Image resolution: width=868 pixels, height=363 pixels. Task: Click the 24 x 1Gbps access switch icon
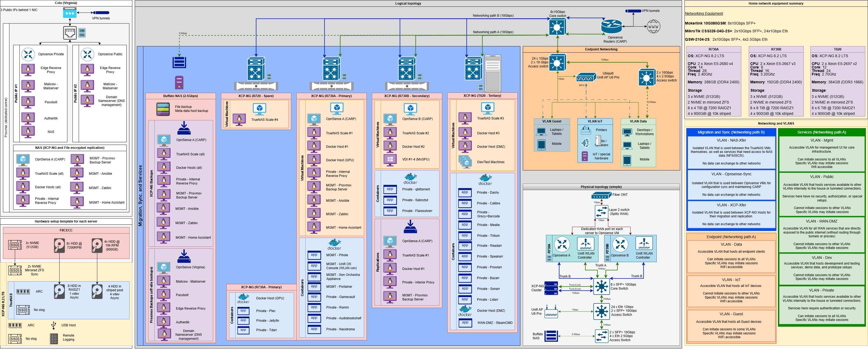(x=557, y=63)
